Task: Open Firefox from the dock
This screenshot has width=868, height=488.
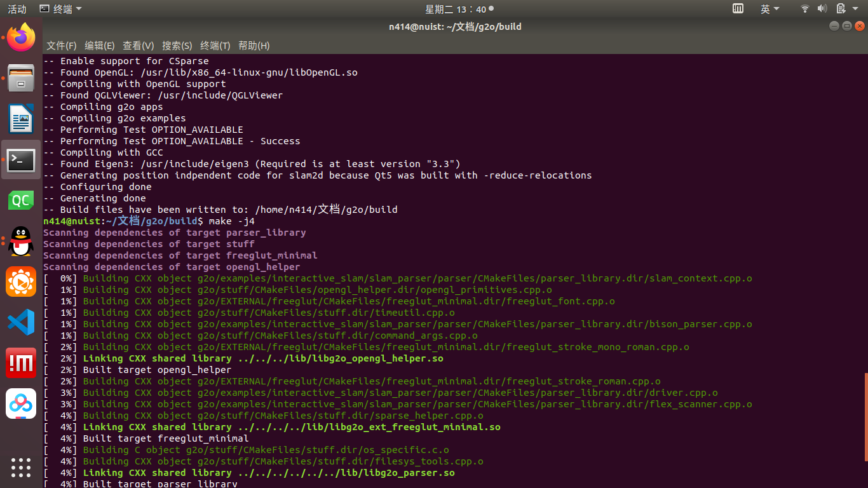Action: [21, 37]
